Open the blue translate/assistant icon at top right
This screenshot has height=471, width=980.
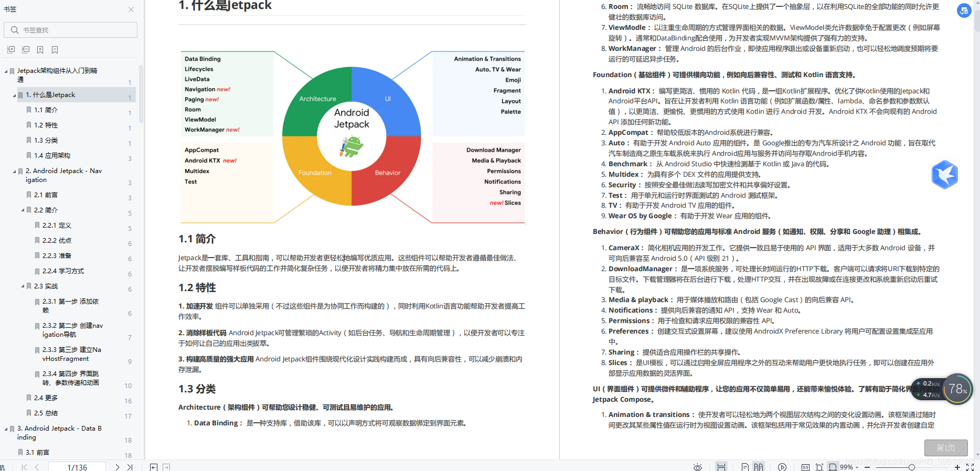(964, 10)
